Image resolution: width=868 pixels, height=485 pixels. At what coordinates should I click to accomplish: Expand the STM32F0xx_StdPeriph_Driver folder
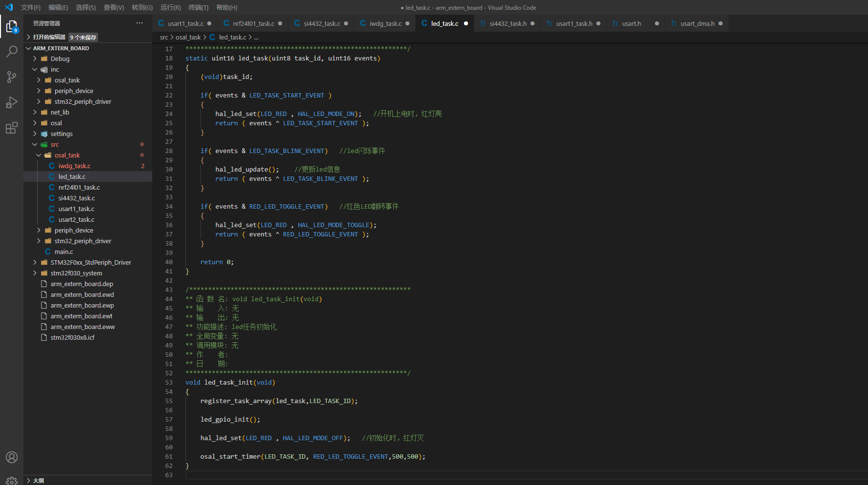click(91, 263)
